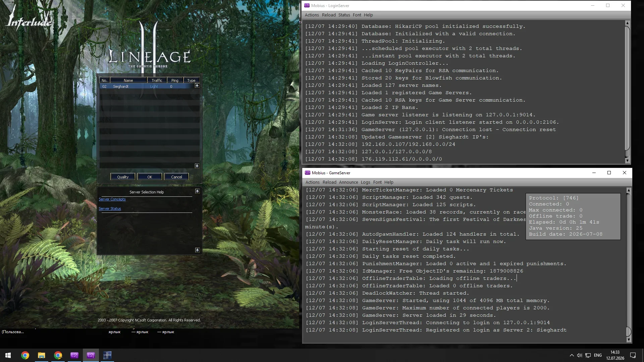Sort server list by Name column

pyautogui.click(x=128, y=80)
